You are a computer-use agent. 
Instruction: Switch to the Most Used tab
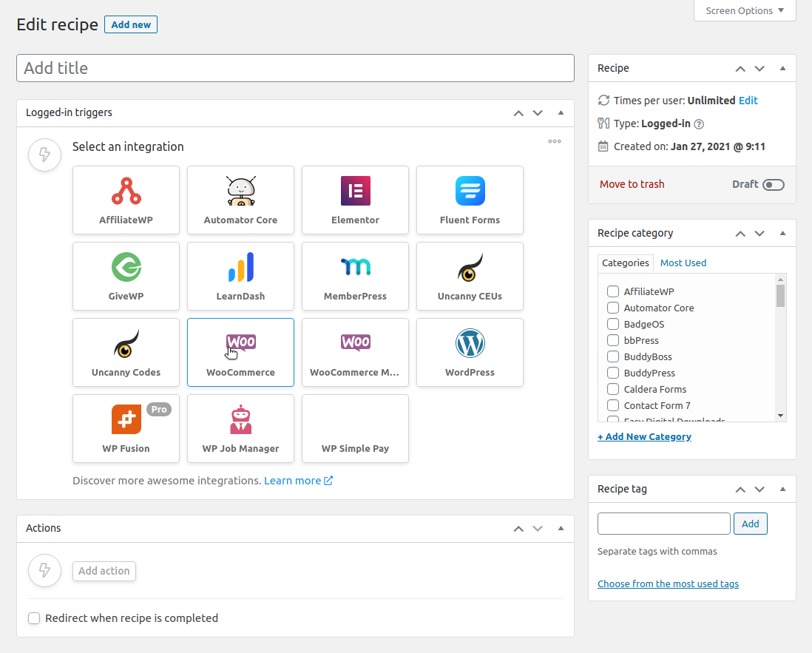tap(683, 263)
